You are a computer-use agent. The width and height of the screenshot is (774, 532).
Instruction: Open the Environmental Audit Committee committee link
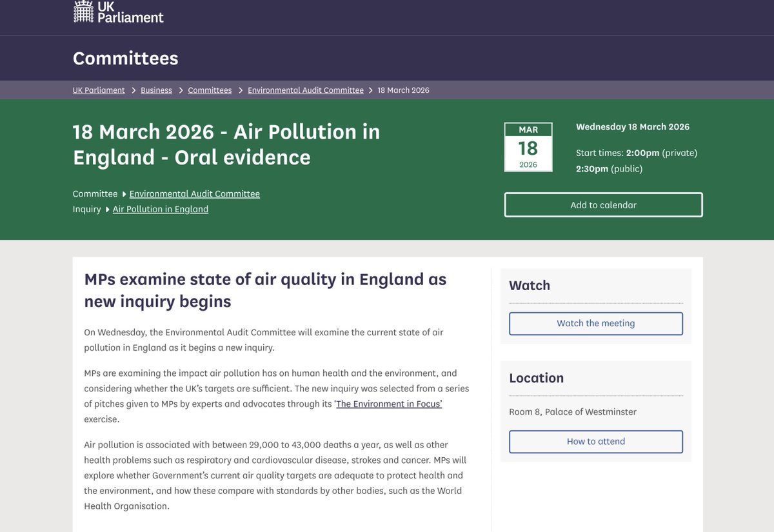(x=194, y=193)
